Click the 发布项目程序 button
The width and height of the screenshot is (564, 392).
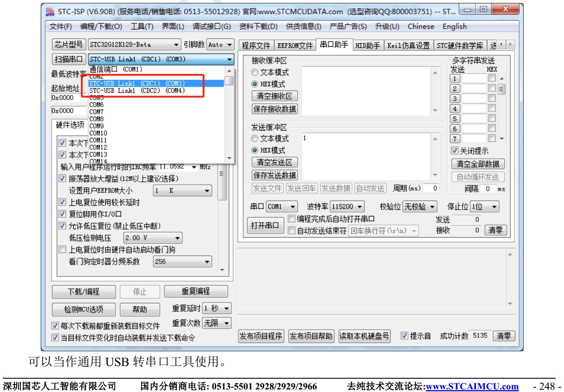261,336
